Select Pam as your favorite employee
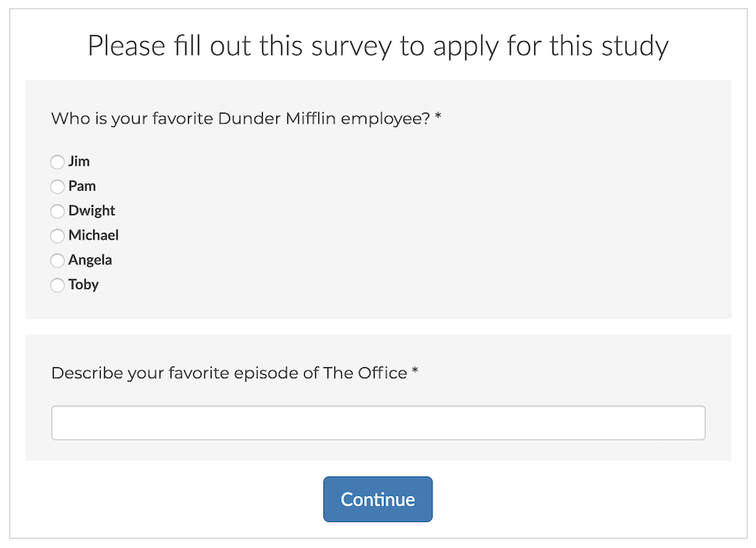 pos(57,186)
